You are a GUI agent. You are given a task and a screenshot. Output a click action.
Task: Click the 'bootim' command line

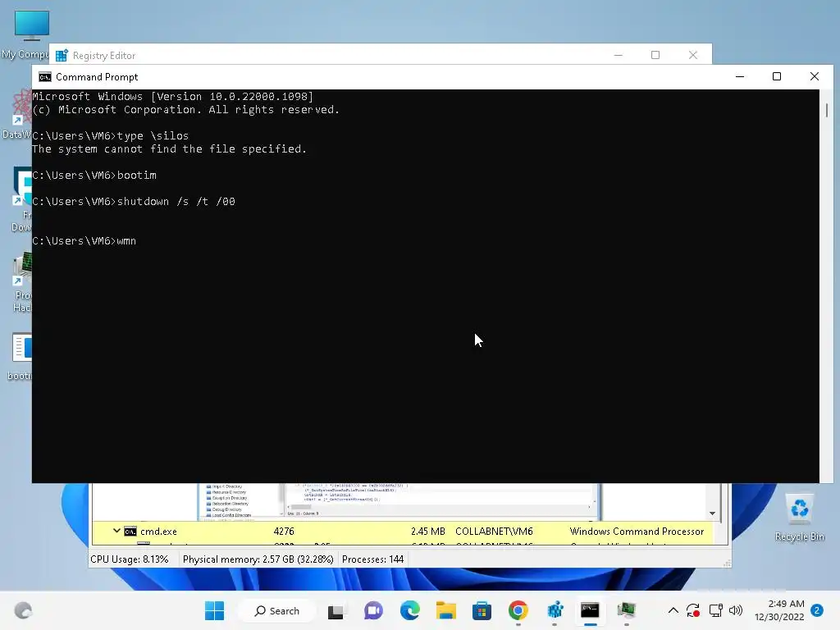94,176
